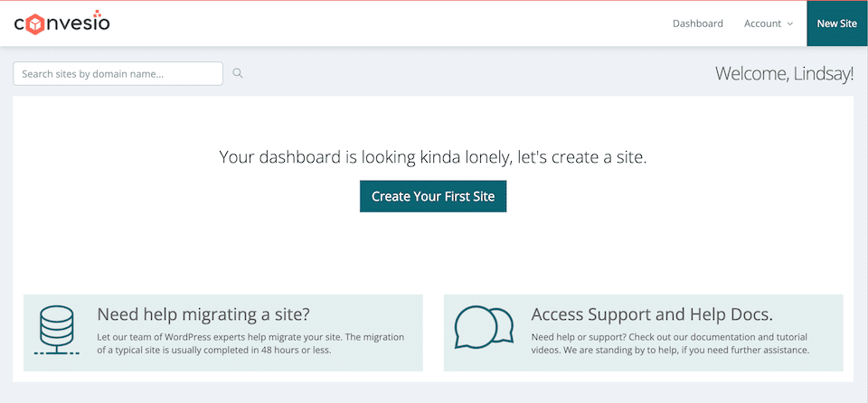868x403 pixels.
Task: Click the search magnifier icon
Action: click(238, 73)
